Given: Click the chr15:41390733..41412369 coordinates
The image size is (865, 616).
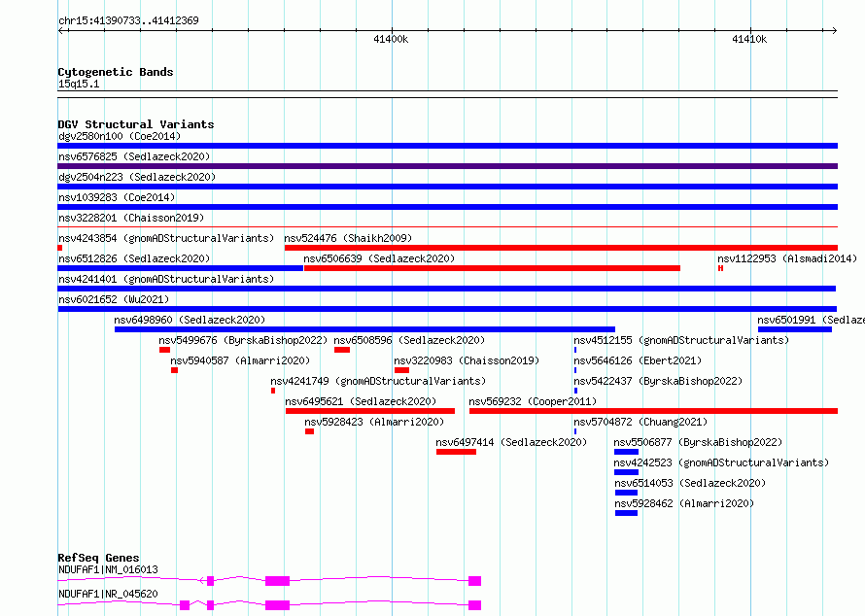Looking at the screenshot, I should click(x=128, y=21).
